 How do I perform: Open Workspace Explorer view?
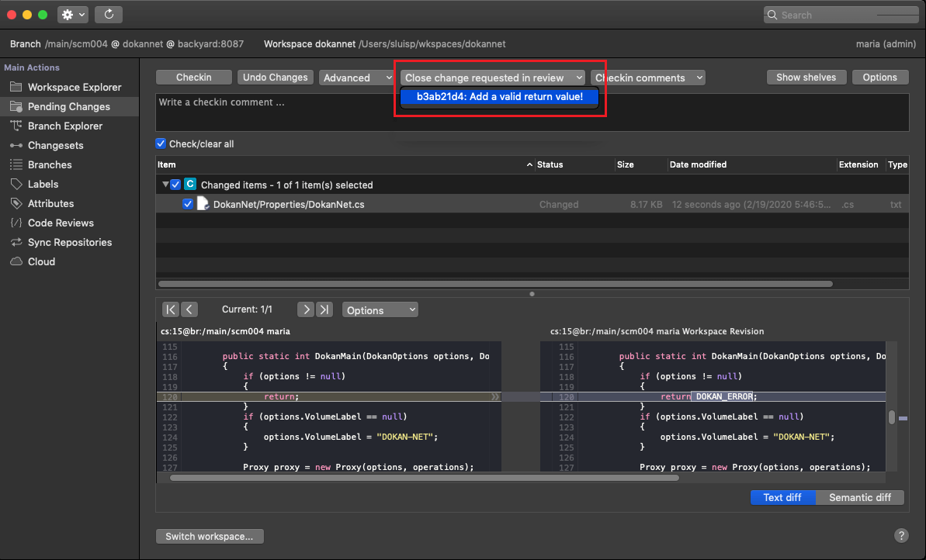(75, 87)
